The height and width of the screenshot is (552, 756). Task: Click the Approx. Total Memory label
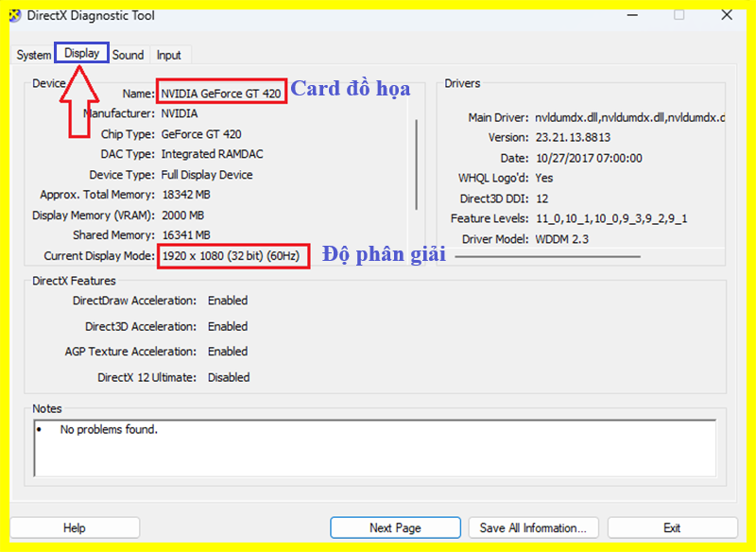(97, 195)
